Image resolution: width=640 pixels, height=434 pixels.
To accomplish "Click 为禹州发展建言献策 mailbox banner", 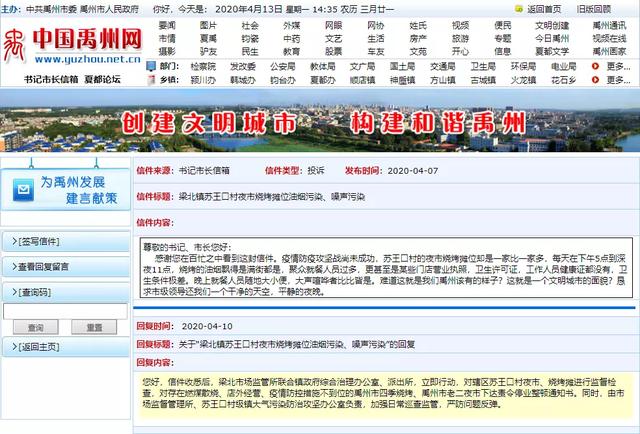I will click(x=65, y=190).
